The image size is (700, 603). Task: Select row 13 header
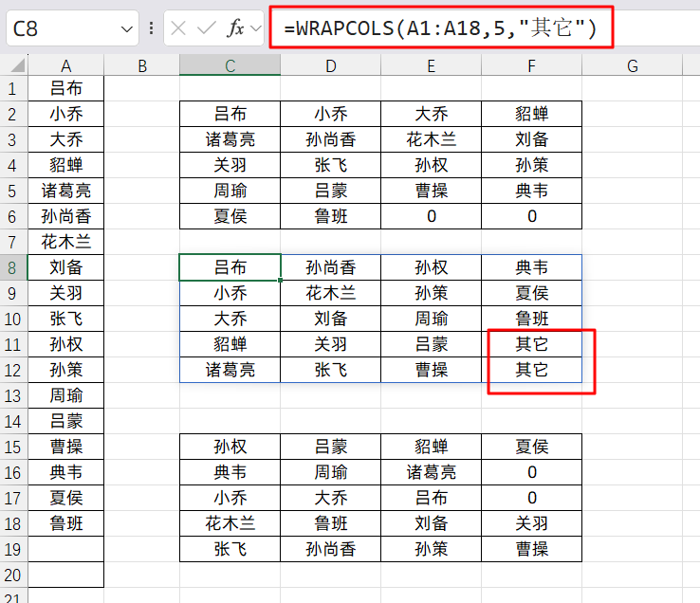point(13,396)
